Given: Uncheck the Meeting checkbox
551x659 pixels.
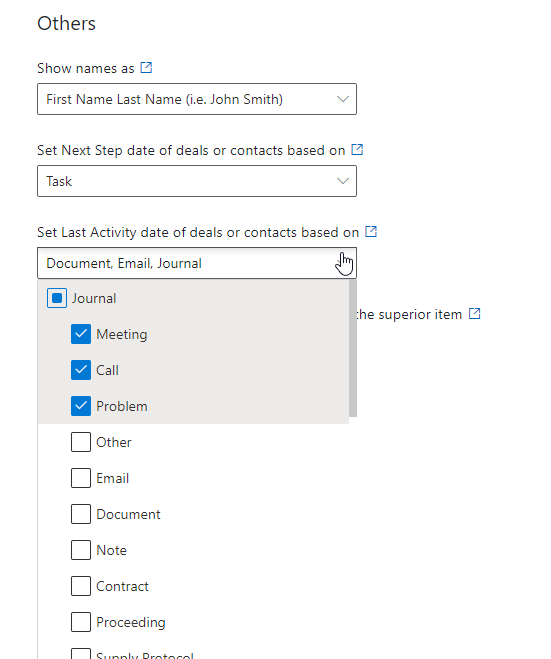Looking at the screenshot, I should click(81, 334).
